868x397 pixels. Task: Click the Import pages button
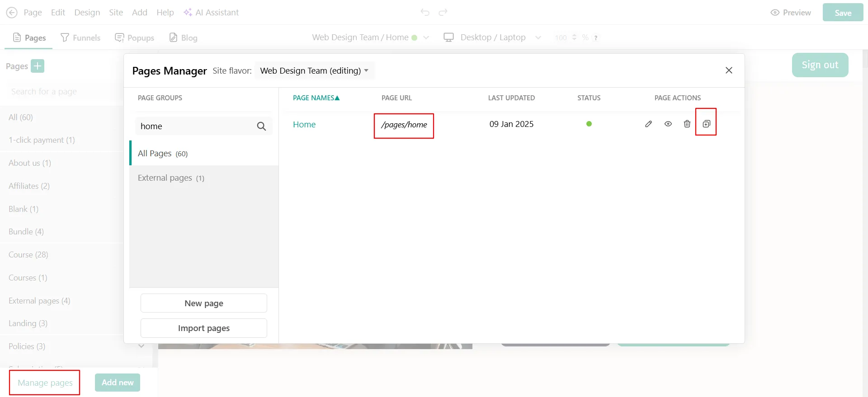coord(203,328)
